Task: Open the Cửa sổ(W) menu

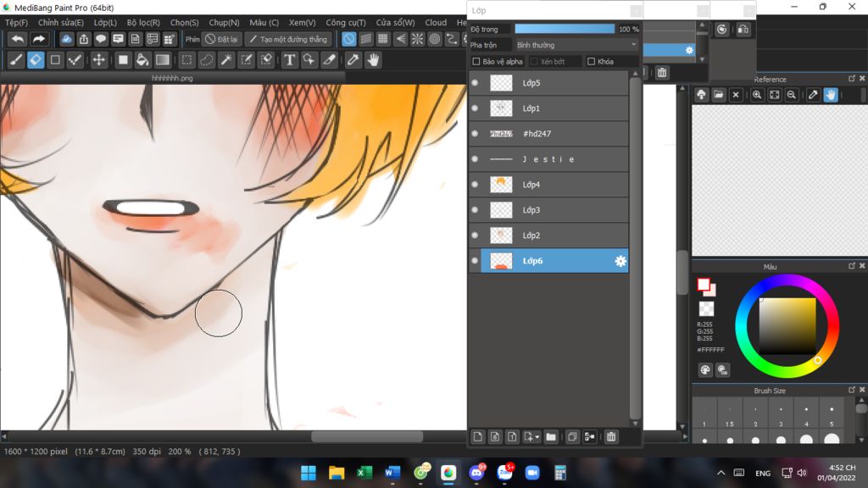Action: click(395, 23)
